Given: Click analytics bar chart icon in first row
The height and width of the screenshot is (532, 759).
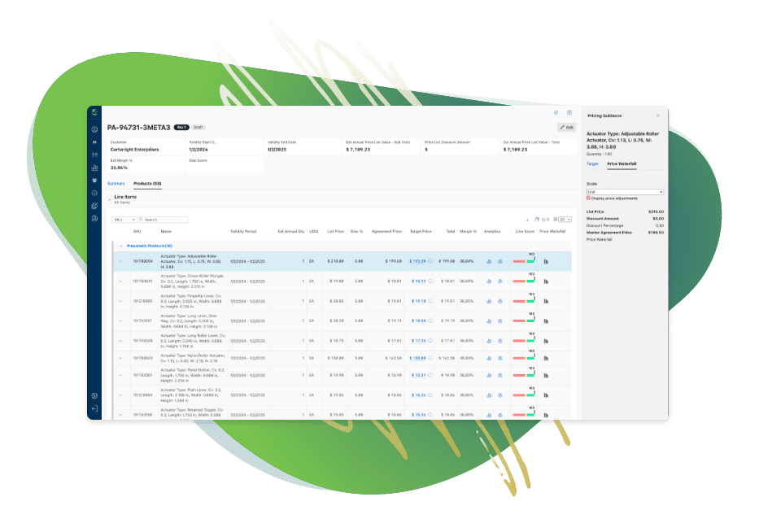Looking at the screenshot, I should (489, 261).
